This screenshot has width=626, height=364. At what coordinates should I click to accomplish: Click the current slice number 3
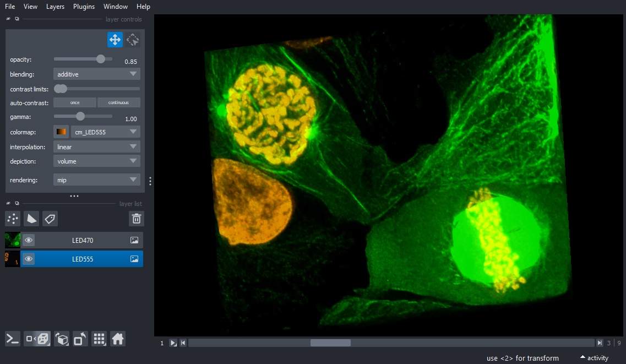tap(609, 343)
